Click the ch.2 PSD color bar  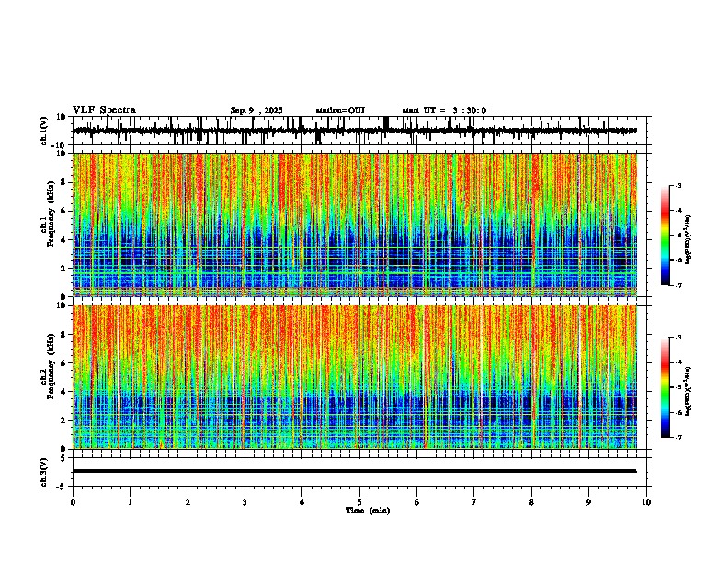[x=665, y=387]
